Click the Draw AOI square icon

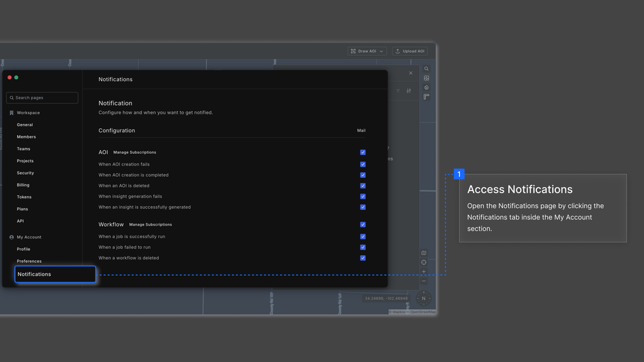(x=353, y=52)
